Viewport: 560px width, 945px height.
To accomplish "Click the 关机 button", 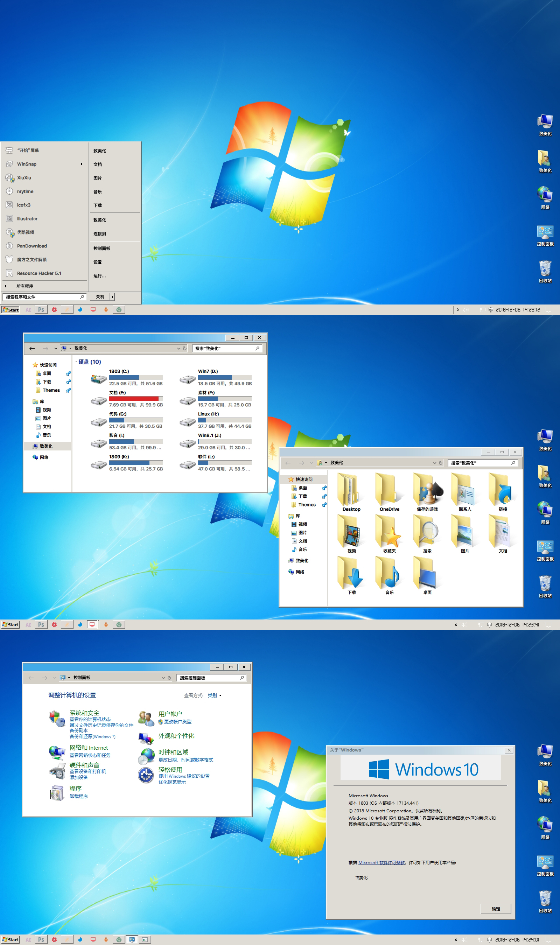I will click(100, 297).
